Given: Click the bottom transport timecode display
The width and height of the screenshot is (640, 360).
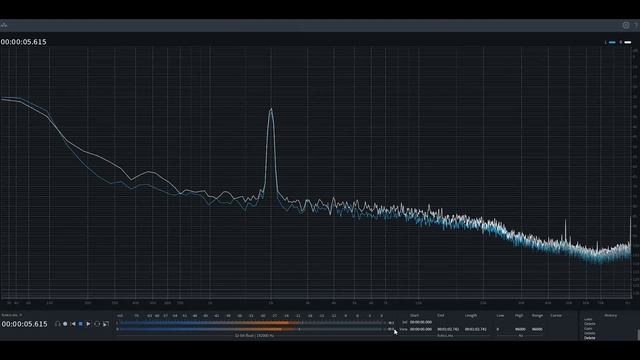Looking at the screenshot, I should click(24, 324).
